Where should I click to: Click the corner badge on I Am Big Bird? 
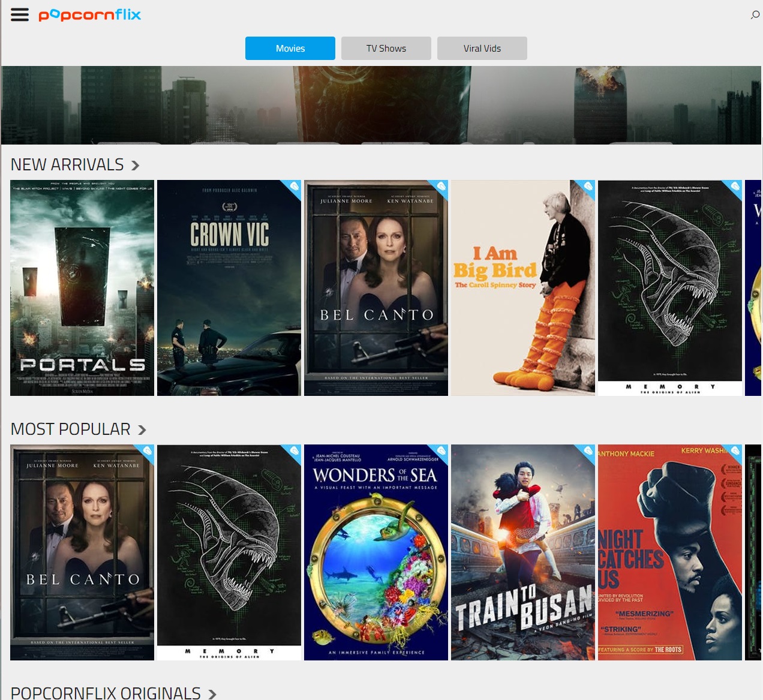tap(588, 187)
